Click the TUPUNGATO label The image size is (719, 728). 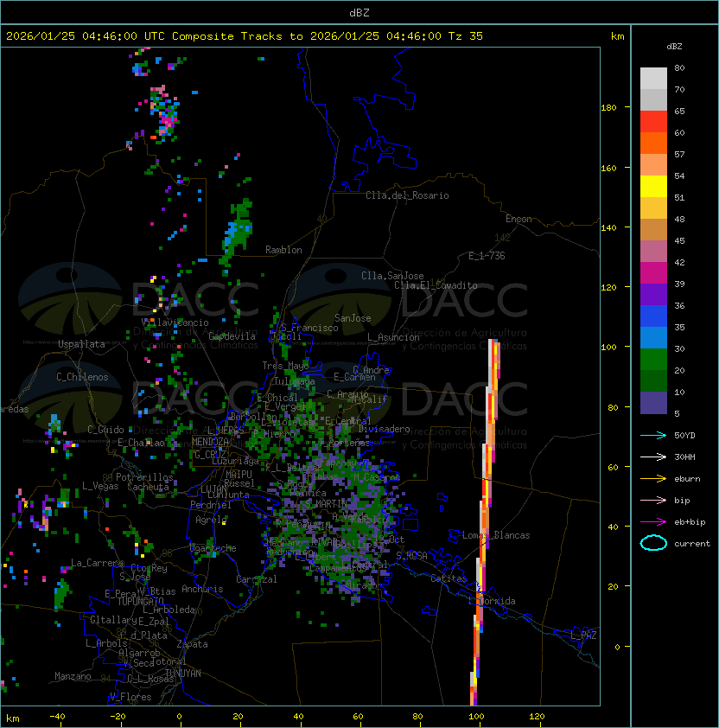tap(140, 601)
